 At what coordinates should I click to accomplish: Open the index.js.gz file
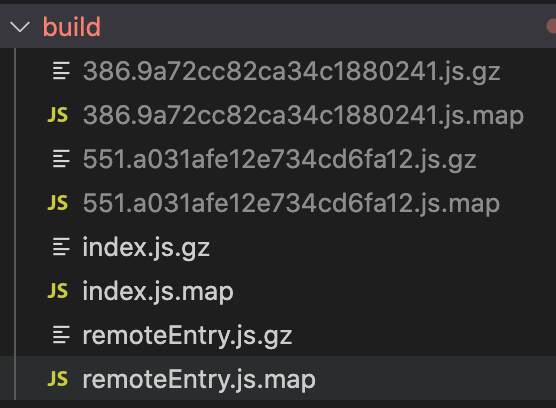tap(146, 247)
